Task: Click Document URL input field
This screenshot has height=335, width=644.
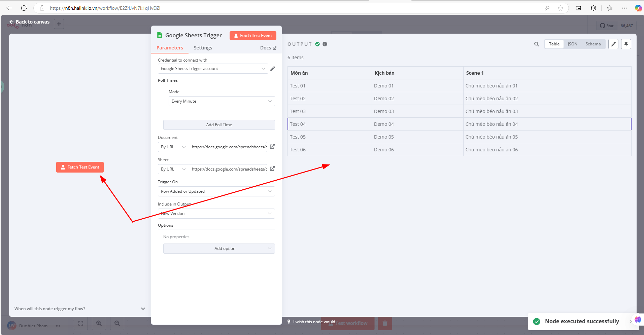Action: (228, 147)
